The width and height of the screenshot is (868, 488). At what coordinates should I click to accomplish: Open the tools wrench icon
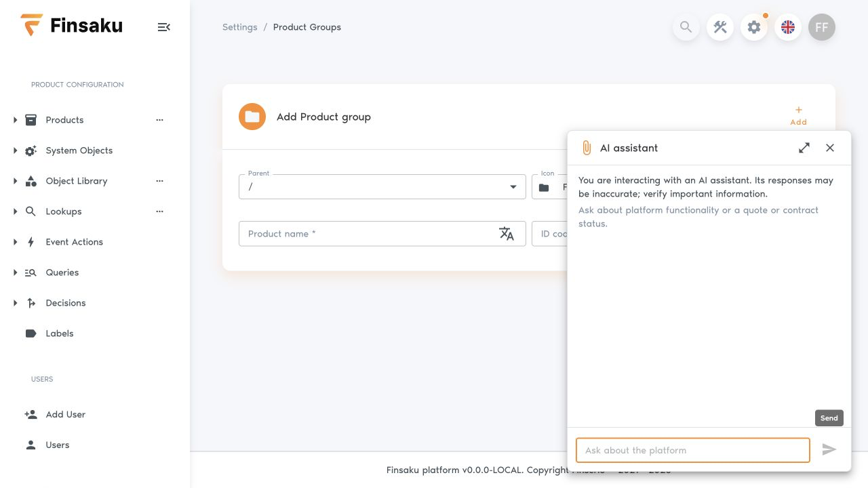tap(720, 27)
